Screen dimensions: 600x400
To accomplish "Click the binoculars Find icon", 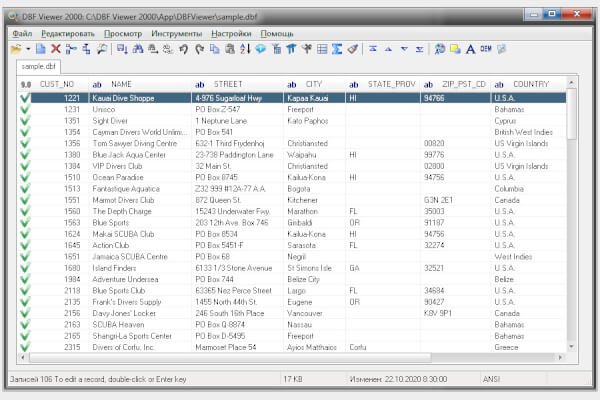I will coord(137,49).
